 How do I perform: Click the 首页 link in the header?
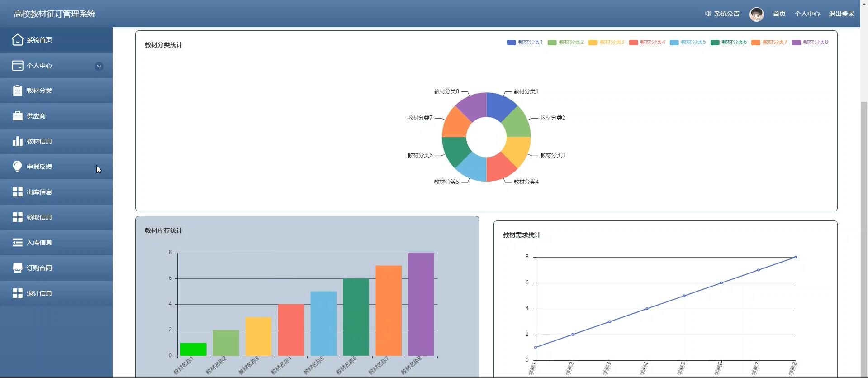[779, 14]
